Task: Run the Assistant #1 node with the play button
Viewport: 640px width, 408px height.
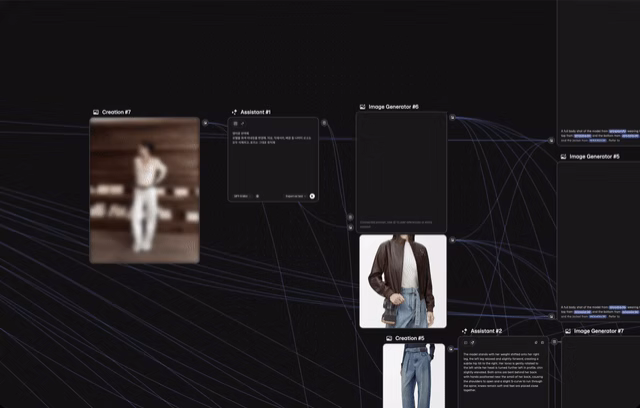Action: click(312, 196)
